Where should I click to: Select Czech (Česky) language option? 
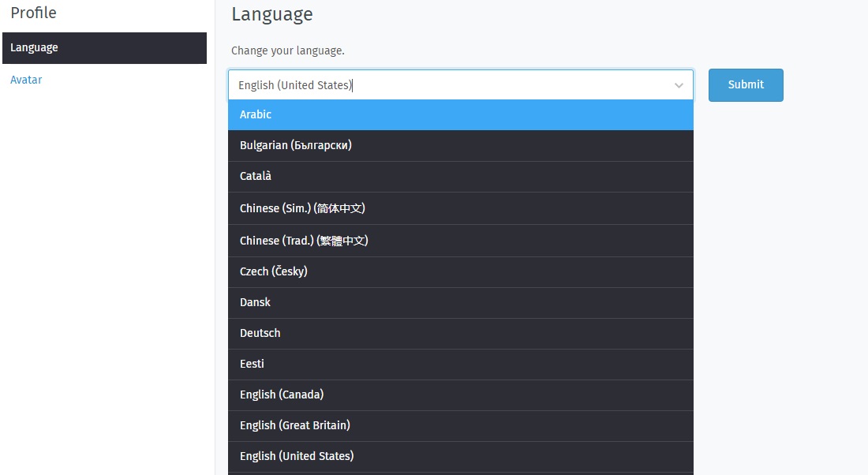tap(461, 272)
